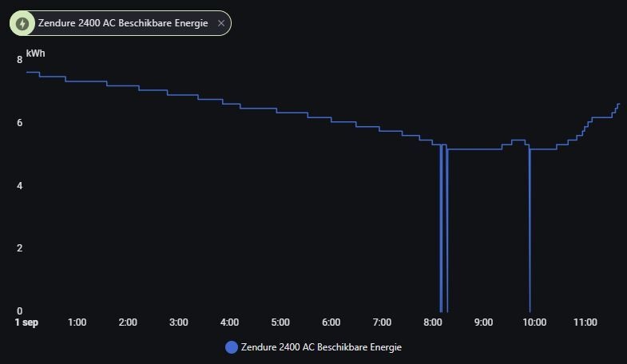627x364 pixels.
Task: Click the 2:00 x-axis time label
Action: click(x=128, y=322)
